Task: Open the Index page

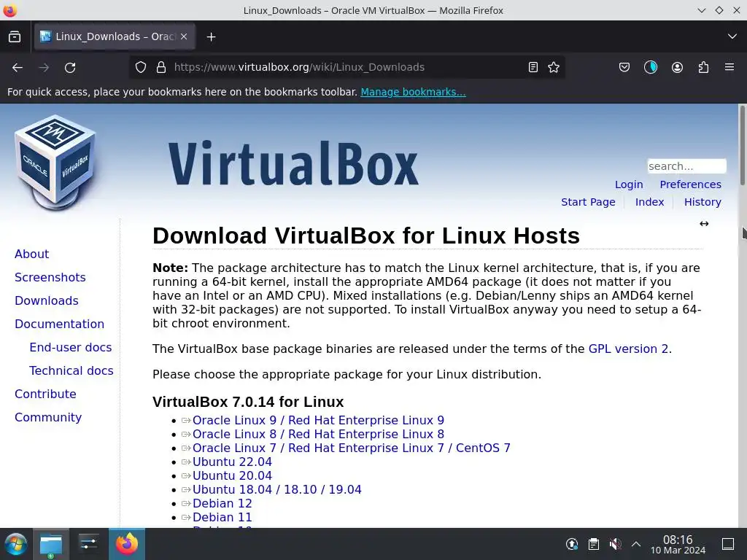Action: [649, 202]
